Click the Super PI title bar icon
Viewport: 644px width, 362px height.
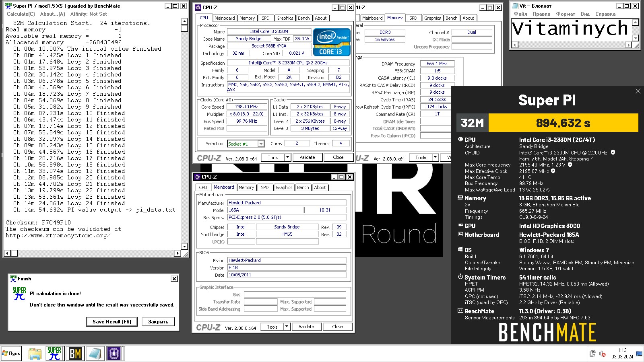[8, 6]
